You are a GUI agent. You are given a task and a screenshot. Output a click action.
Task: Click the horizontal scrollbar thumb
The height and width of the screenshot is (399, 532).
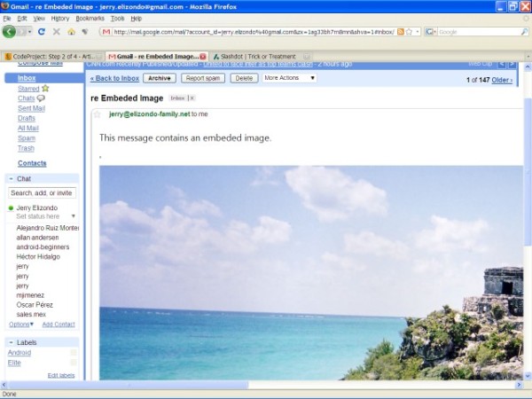click(129, 385)
